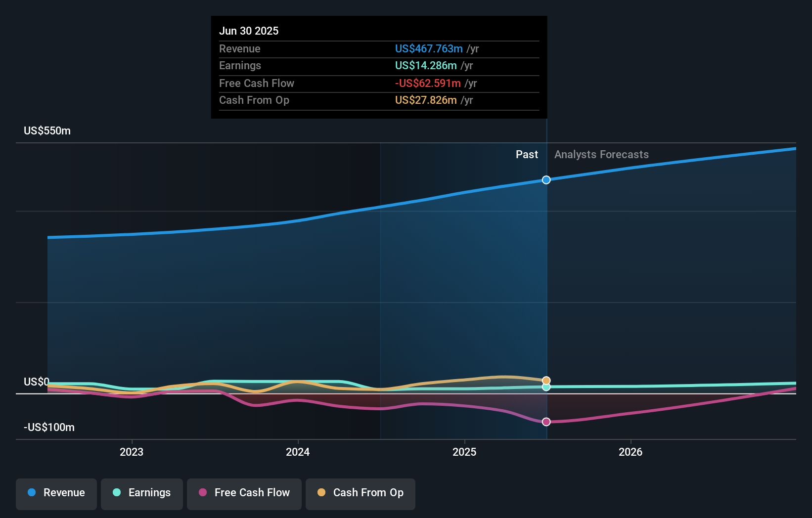Image resolution: width=812 pixels, height=518 pixels.
Task: Select the Revenue marker on the forecast divider
Action: 546,180
